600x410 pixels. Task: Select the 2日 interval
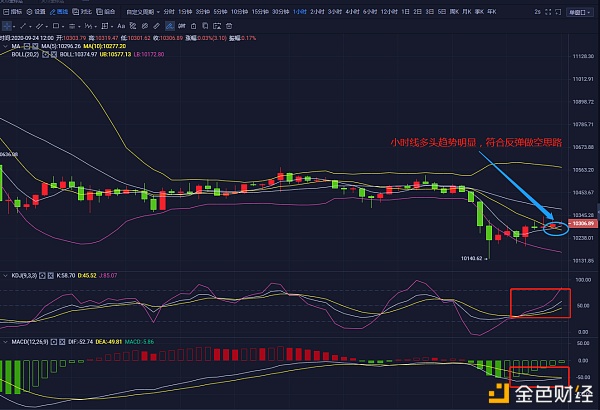tap(418, 12)
